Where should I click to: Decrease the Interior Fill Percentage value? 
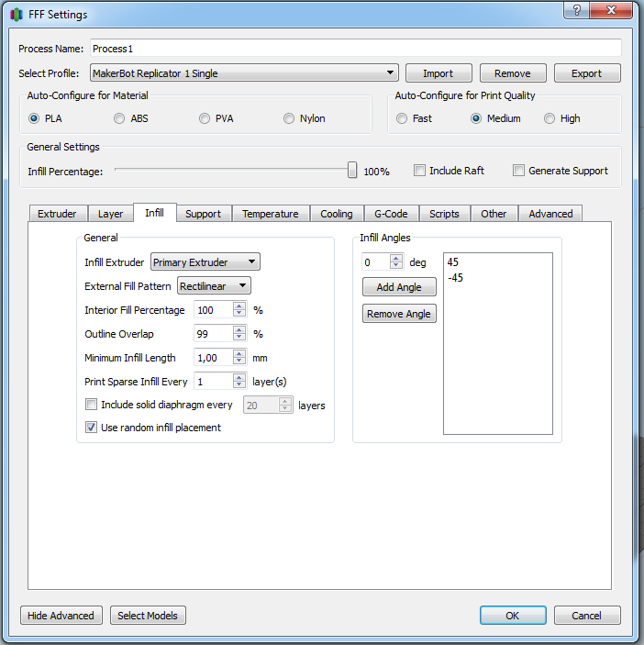(x=239, y=314)
